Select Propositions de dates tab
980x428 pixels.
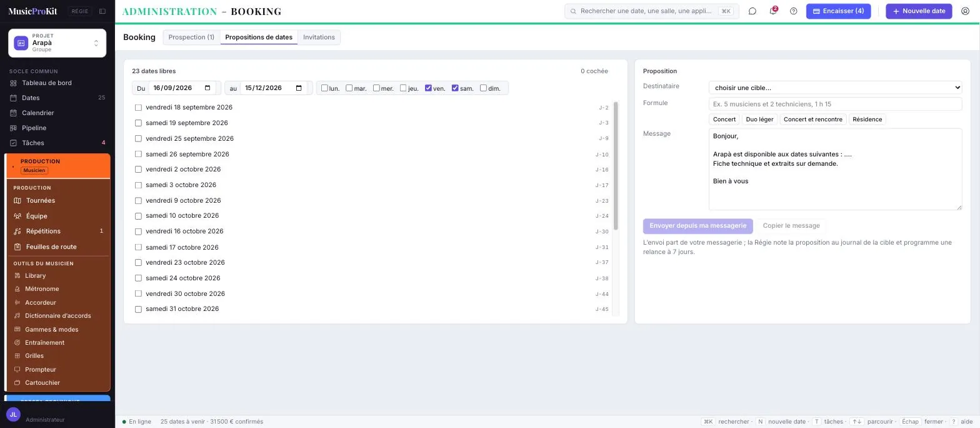pyautogui.click(x=259, y=38)
